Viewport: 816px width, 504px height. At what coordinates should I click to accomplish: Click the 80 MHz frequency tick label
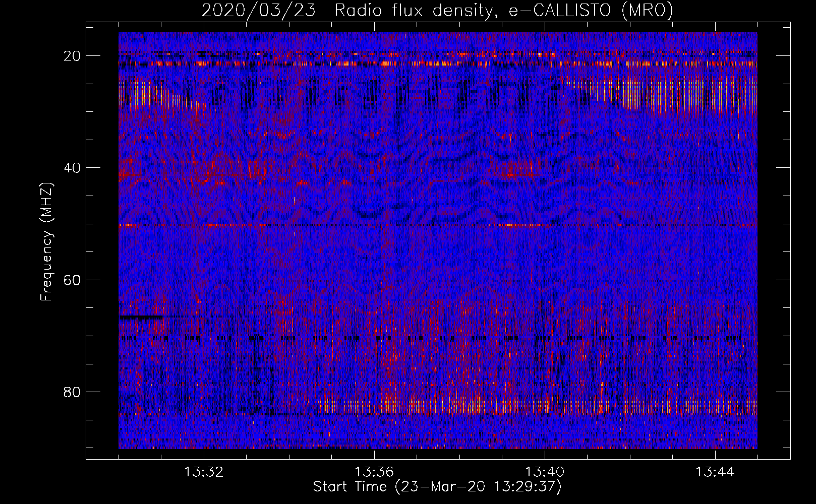(x=73, y=392)
